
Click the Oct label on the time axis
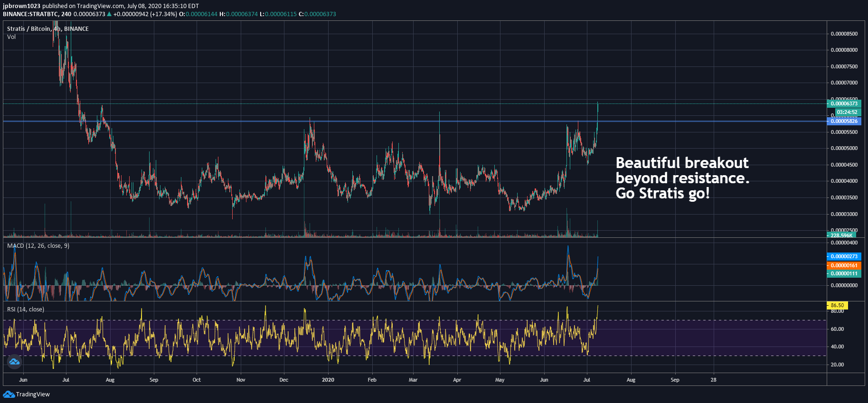click(197, 380)
